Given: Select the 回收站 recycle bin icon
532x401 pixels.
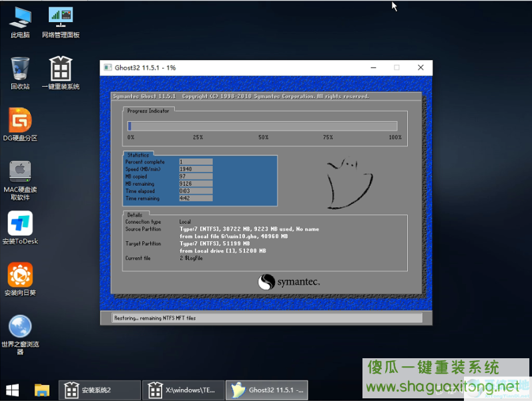Looking at the screenshot, I should point(20,73).
